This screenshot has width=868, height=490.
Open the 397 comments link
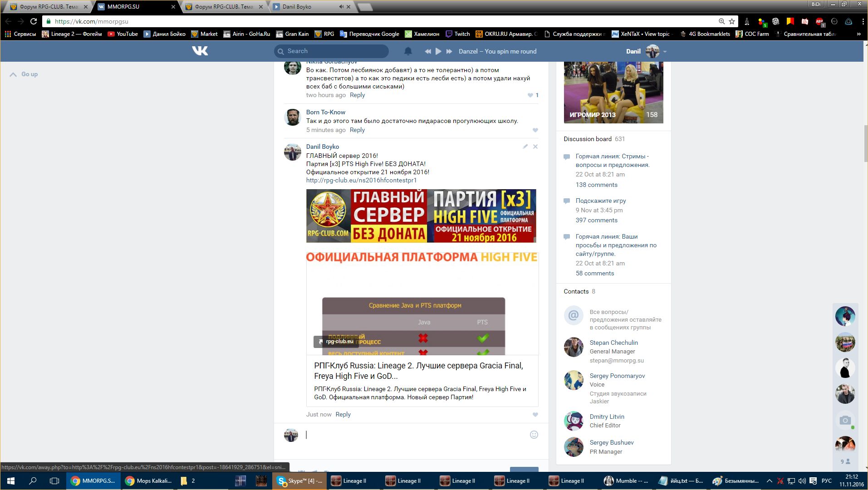click(596, 220)
